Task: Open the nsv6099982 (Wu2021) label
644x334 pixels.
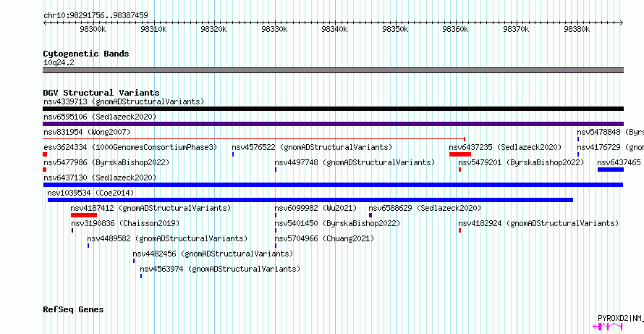Action: coord(315,208)
